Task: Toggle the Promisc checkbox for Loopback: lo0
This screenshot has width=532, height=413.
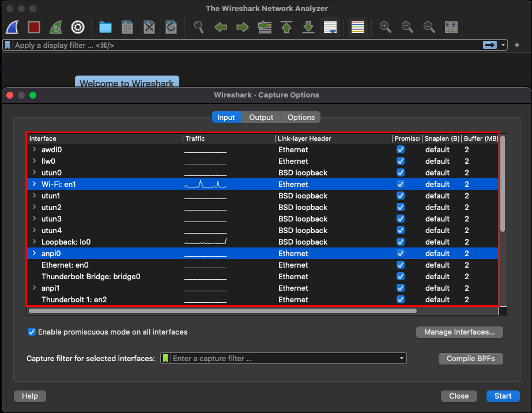Action: (400, 242)
